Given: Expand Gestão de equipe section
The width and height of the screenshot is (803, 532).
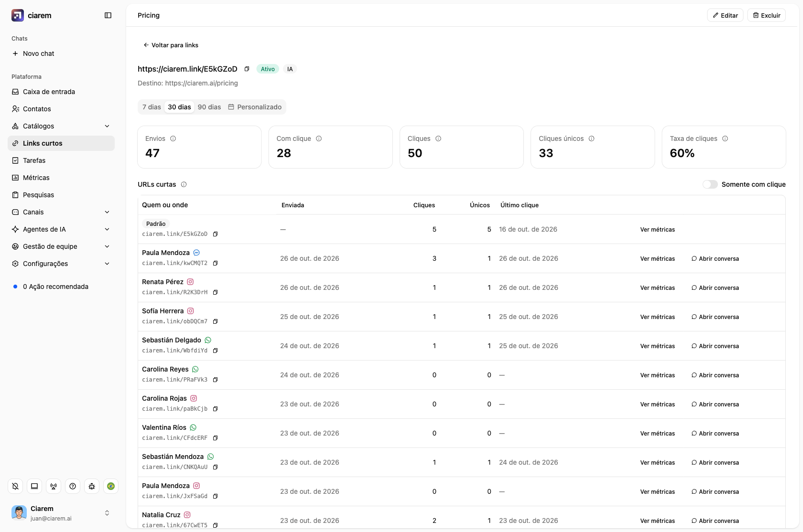Looking at the screenshot, I should pyautogui.click(x=61, y=246).
